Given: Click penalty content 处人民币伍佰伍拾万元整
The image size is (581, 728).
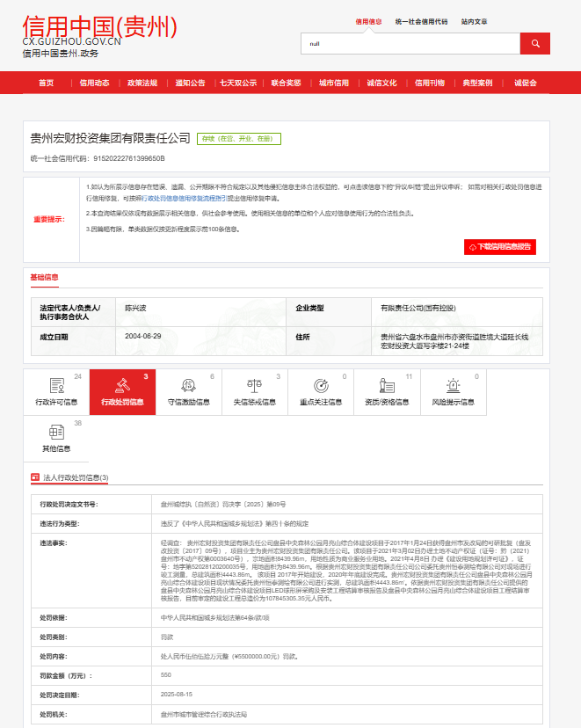Looking at the screenshot, I should (x=195, y=657).
